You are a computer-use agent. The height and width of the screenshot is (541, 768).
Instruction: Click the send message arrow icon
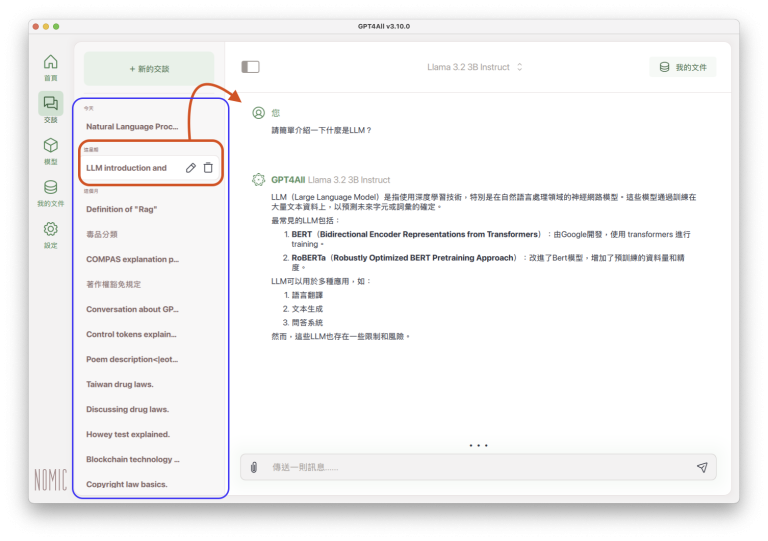pyautogui.click(x=702, y=467)
